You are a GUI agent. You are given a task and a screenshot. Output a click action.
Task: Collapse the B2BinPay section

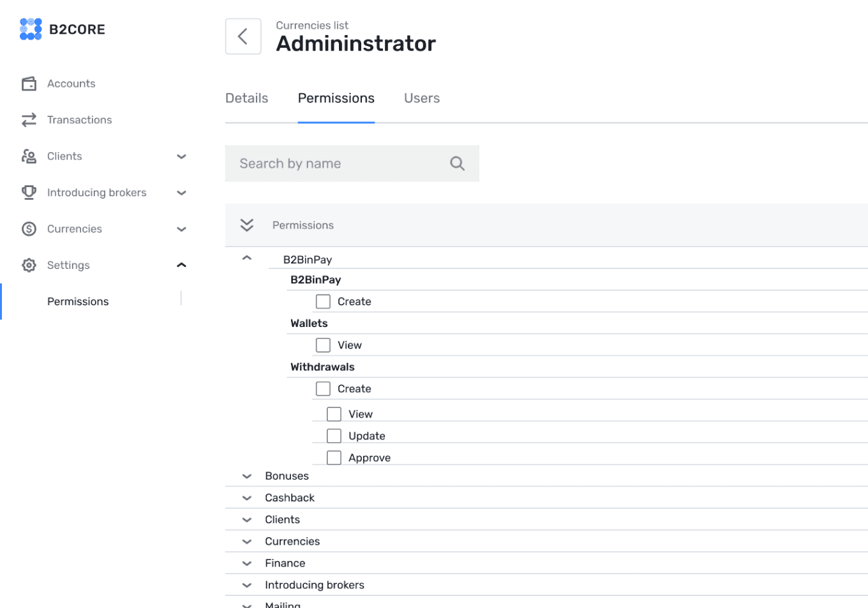tap(247, 258)
